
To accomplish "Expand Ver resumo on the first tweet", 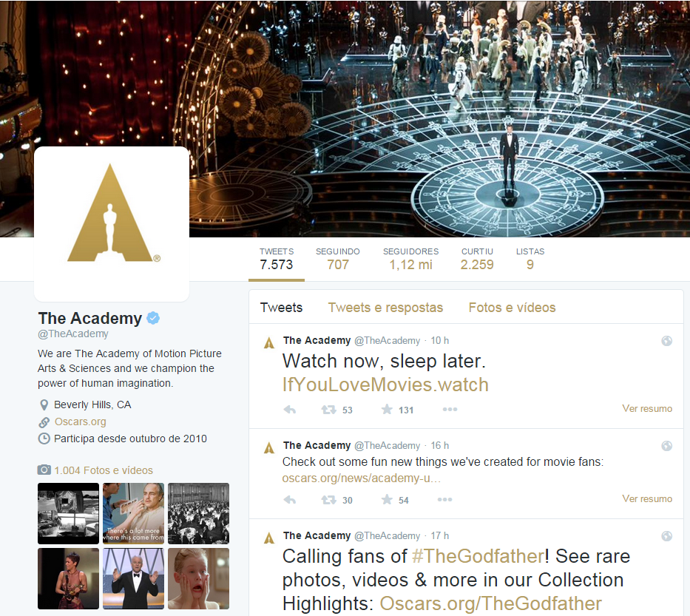I will (x=647, y=409).
